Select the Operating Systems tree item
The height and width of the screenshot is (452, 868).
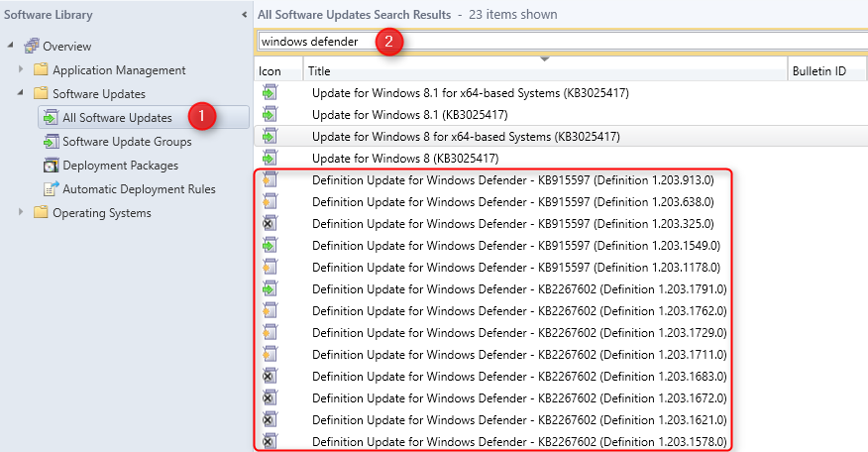tap(102, 213)
